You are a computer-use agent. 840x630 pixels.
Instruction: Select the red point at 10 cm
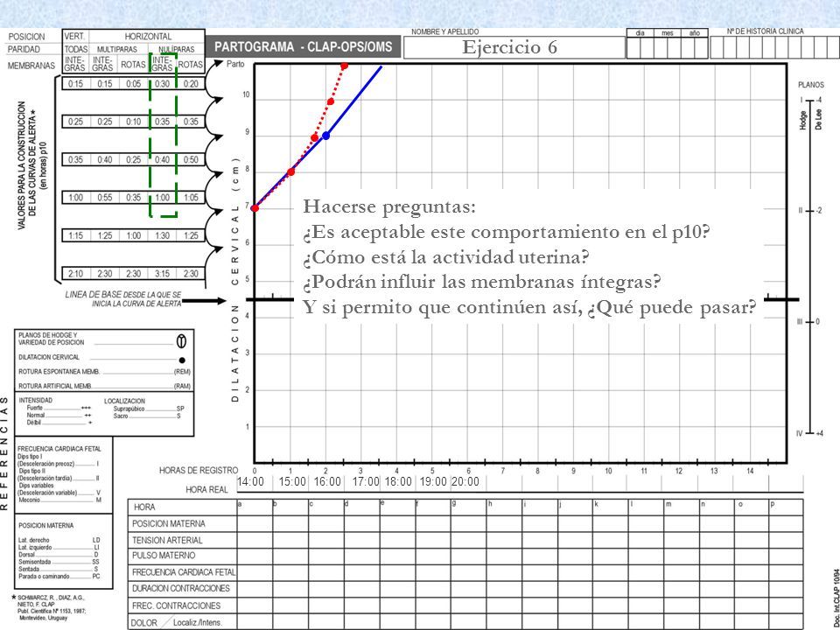[331, 101]
